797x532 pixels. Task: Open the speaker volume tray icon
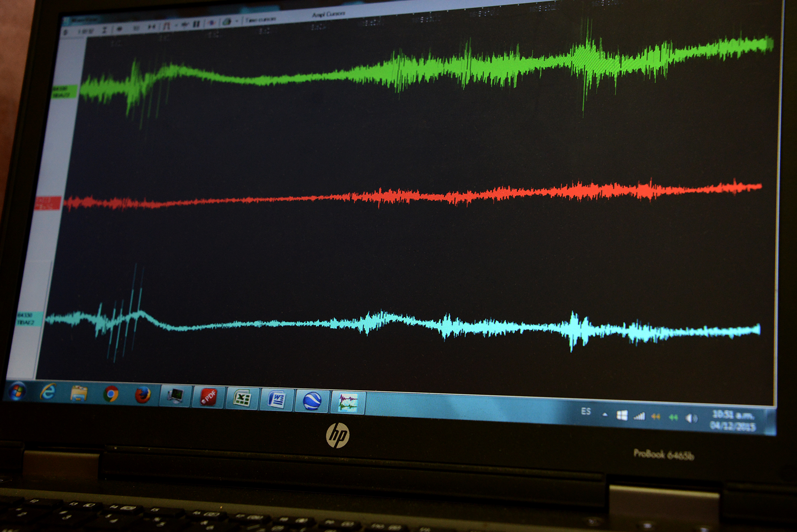[691, 418]
